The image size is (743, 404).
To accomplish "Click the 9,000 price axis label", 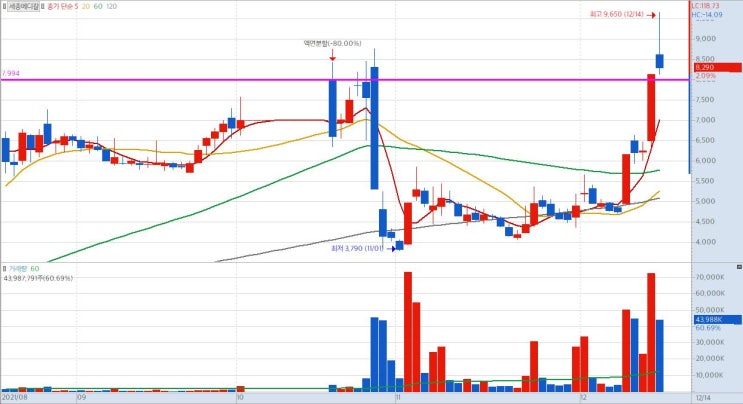I will [x=706, y=39].
